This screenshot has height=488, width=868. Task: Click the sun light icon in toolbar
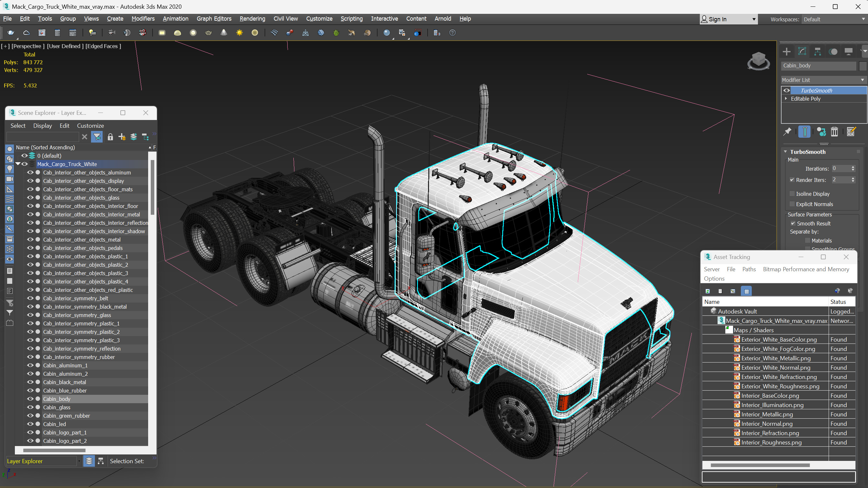pyautogui.click(x=239, y=33)
